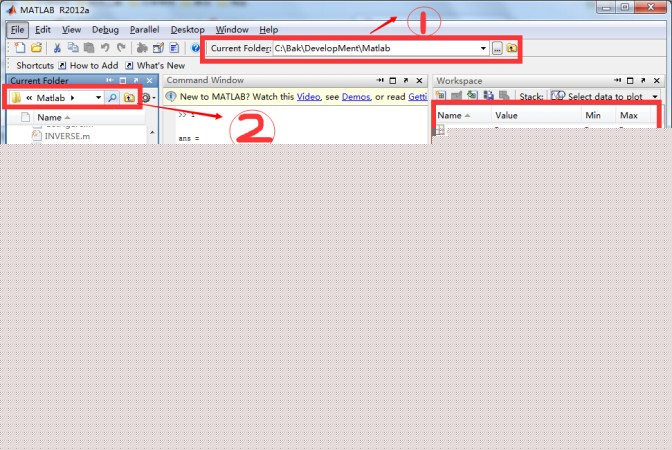Image resolution: width=672 pixels, height=450 pixels.
Task: Close the Command Window panel
Action: tap(419, 80)
